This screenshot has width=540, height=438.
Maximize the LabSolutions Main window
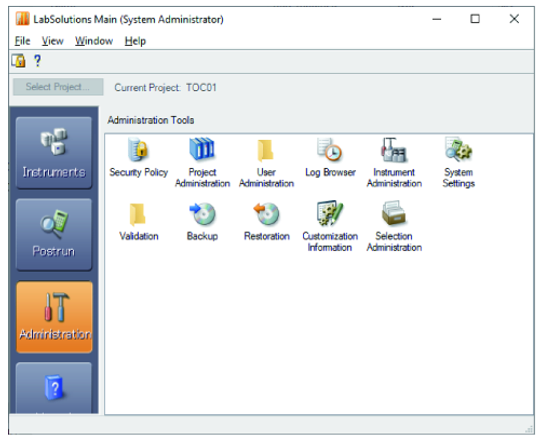[x=475, y=19]
